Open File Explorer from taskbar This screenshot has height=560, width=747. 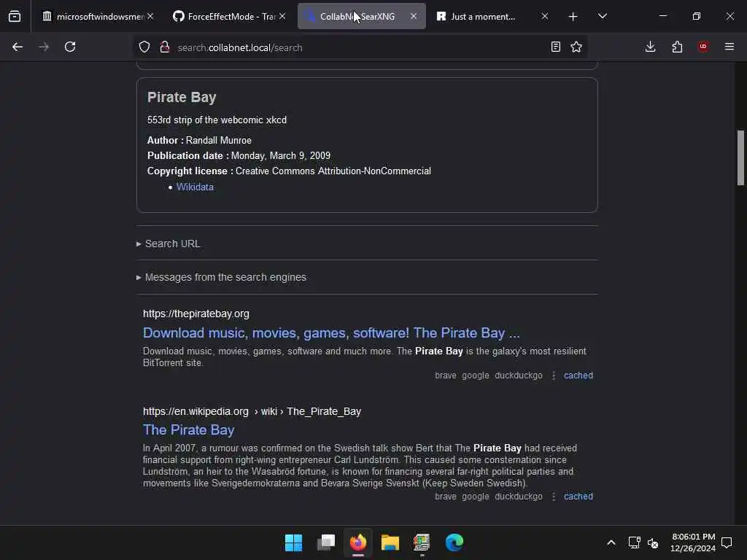[x=390, y=542]
